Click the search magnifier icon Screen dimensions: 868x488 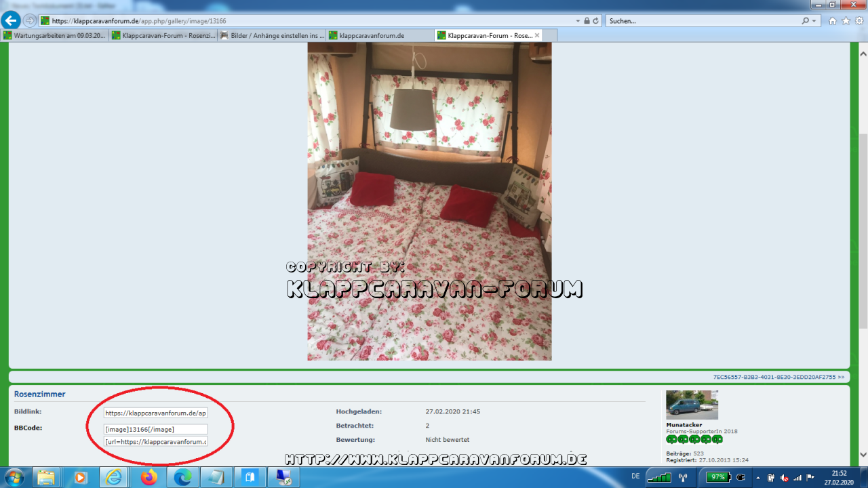[x=805, y=21]
